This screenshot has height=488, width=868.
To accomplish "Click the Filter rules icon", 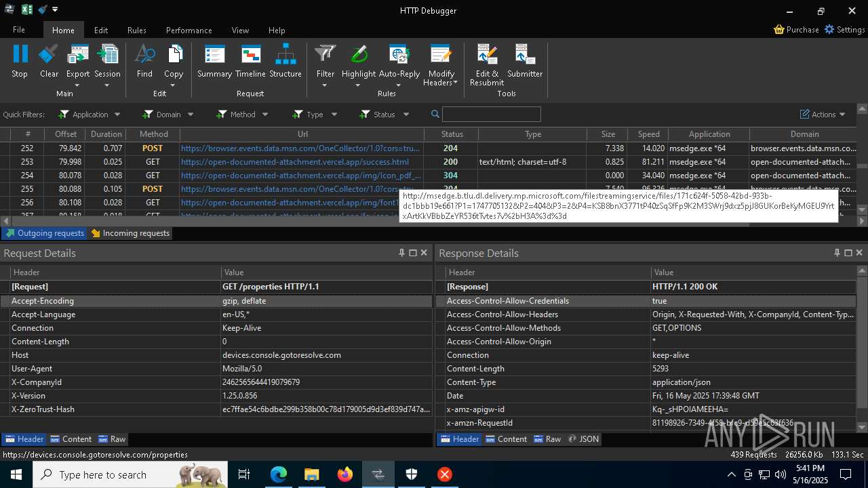I will point(325,55).
